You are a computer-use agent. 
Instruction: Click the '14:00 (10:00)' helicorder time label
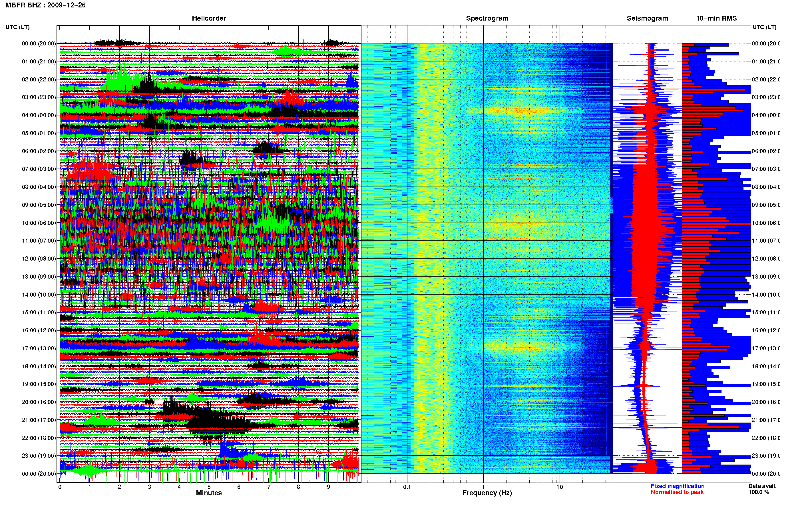click(x=39, y=295)
